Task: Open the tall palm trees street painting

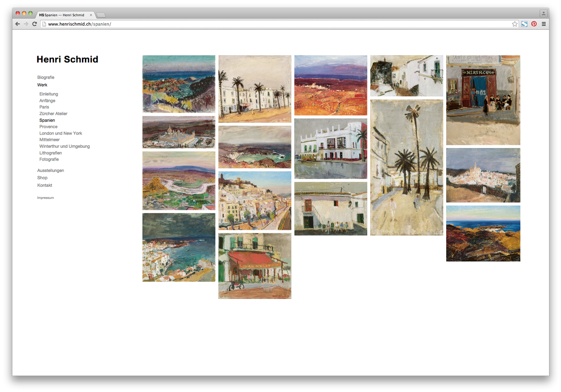Action: [x=406, y=167]
